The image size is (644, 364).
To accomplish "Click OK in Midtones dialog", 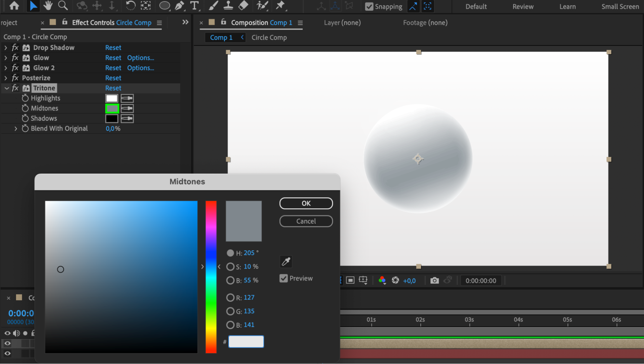I will tap(306, 203).
